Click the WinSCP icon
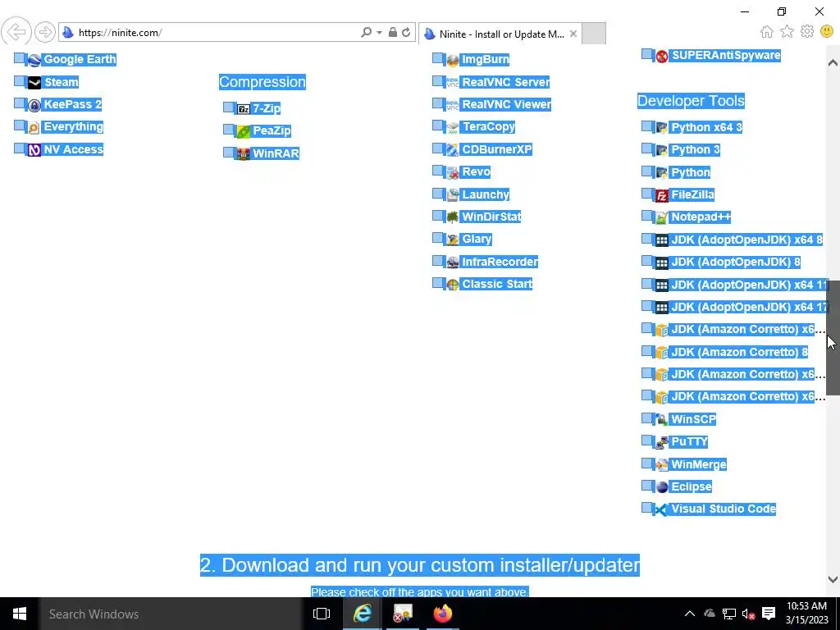The image size is (840, 630). (662, 419)
